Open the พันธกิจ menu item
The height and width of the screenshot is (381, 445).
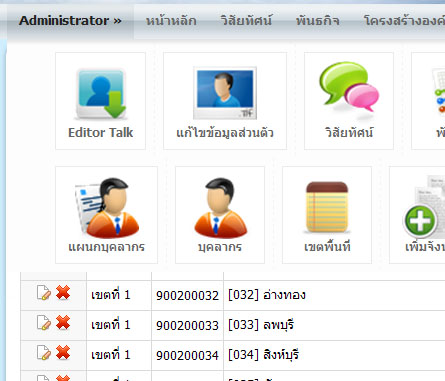coord(318,21)
